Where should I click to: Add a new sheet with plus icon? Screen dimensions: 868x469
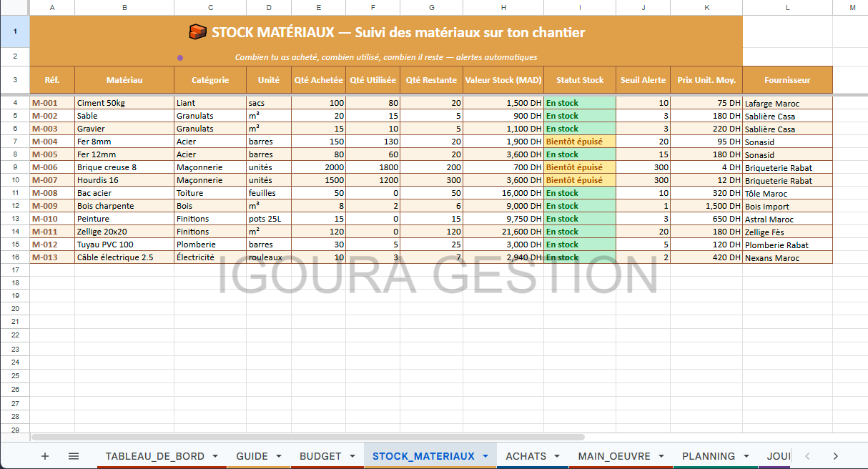point(45,456)
